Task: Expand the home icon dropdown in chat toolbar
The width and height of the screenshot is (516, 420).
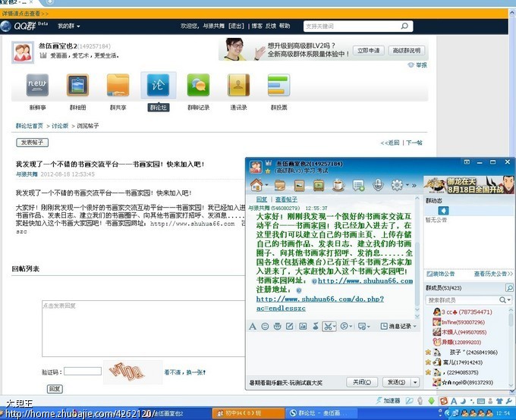Action: [266, 185]
